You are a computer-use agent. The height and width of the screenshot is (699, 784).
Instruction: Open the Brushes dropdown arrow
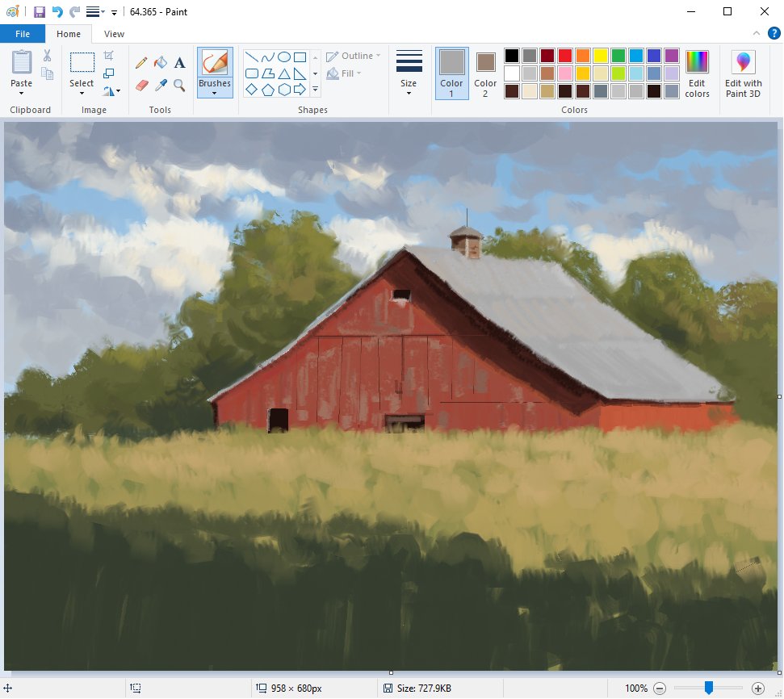click(215, 94)
